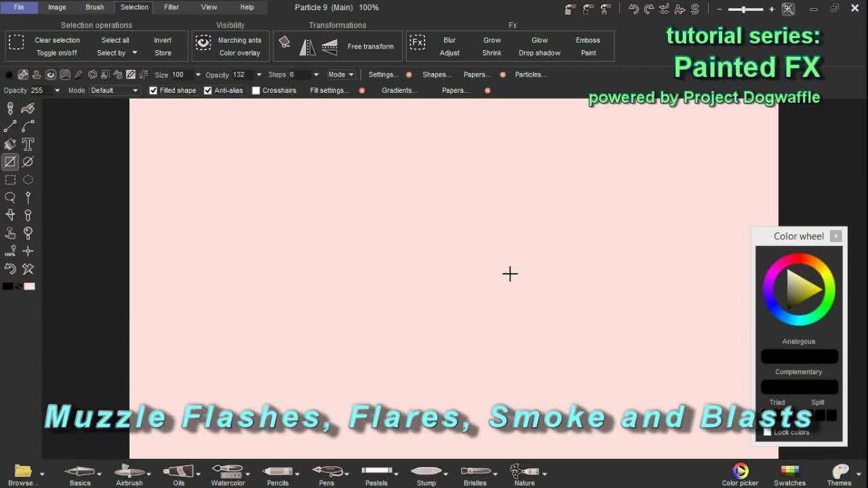Choose the curve drawing tool
Screen dimensions: 868x488
point(28,126)
